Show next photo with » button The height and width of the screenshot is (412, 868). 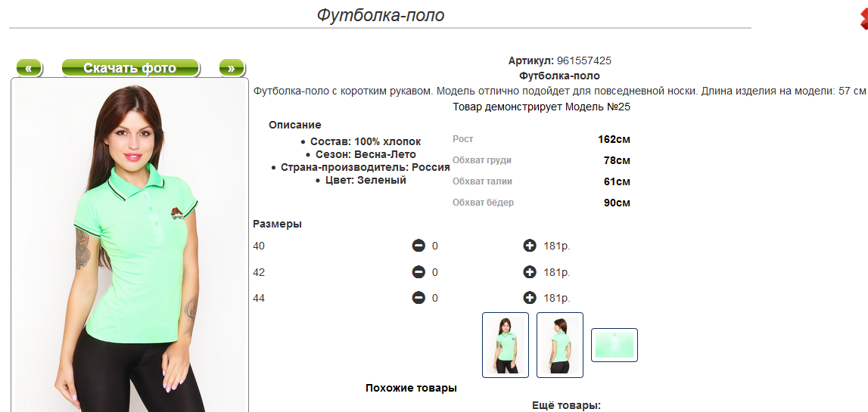point(232,68)
